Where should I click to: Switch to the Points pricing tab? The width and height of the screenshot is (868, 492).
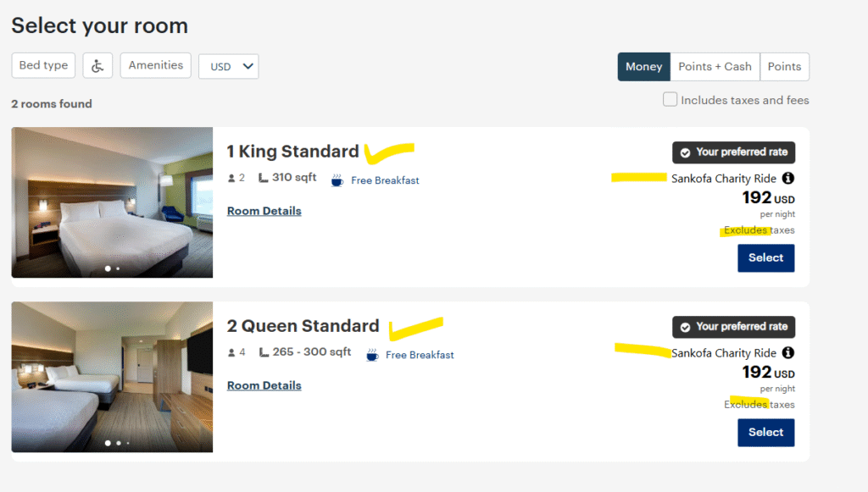(784, 67)
